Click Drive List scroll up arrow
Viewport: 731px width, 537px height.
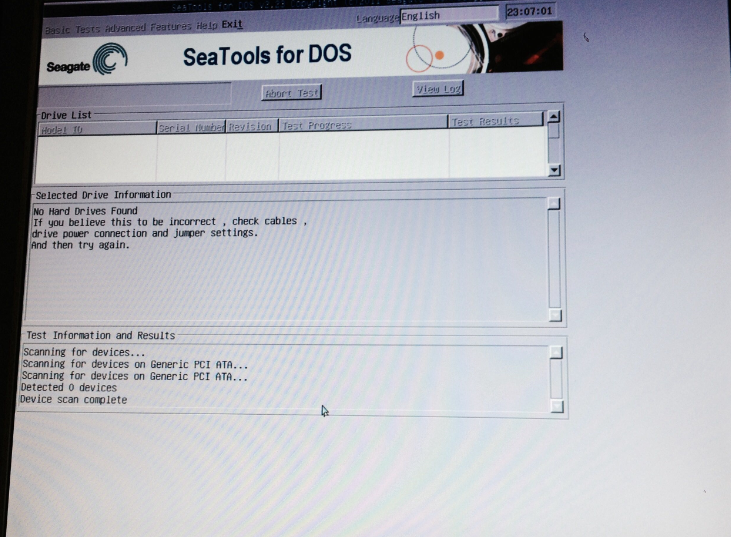pyautogui.click(x=553, y=117)
